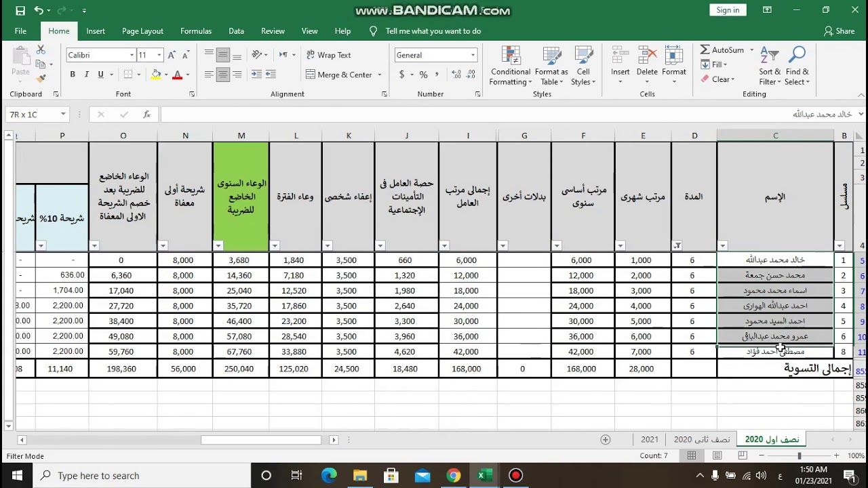
Task: Open Microsoft Edge from the taskbar
Action: click(x=329, y=475)
